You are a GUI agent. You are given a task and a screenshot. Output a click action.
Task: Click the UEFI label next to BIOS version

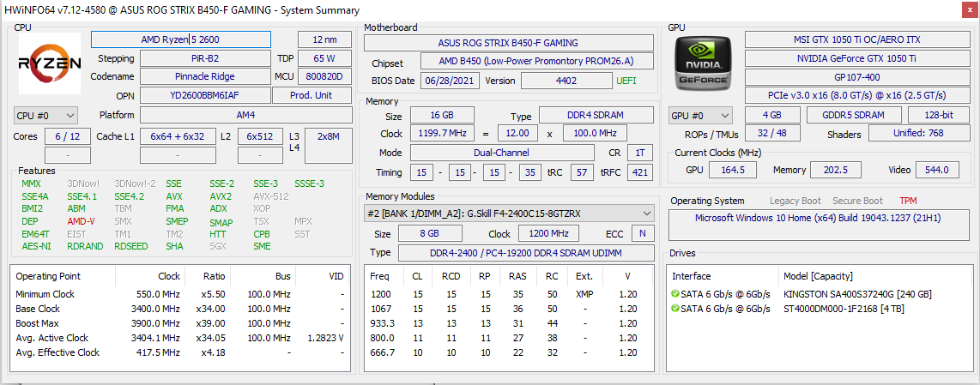tap(627, 81)
